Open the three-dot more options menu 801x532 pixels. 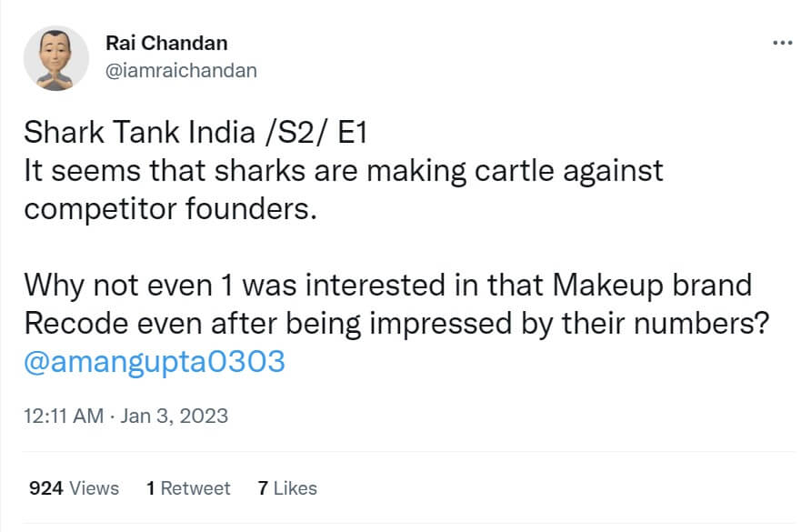[781, 43]
